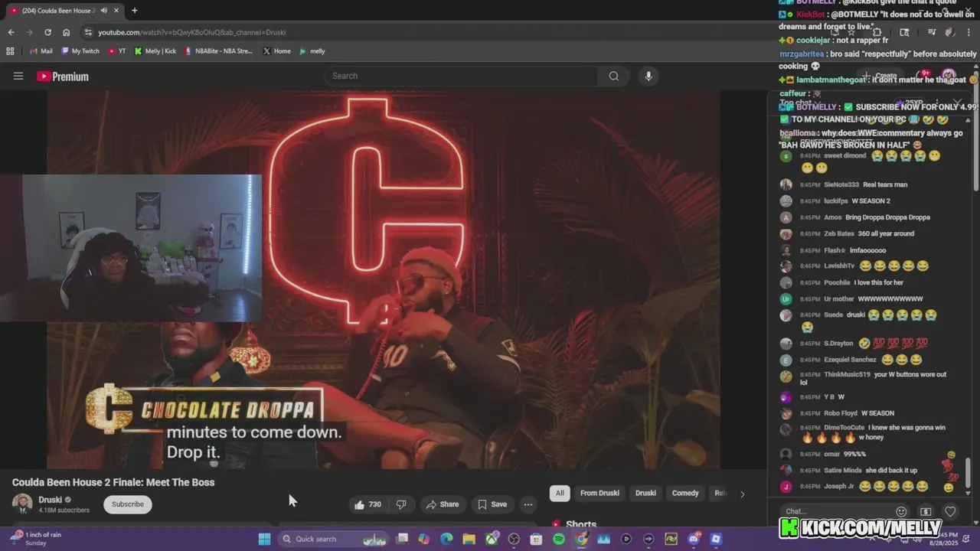
Task: Open the Windows Start menu
Action: click(264, 539)
